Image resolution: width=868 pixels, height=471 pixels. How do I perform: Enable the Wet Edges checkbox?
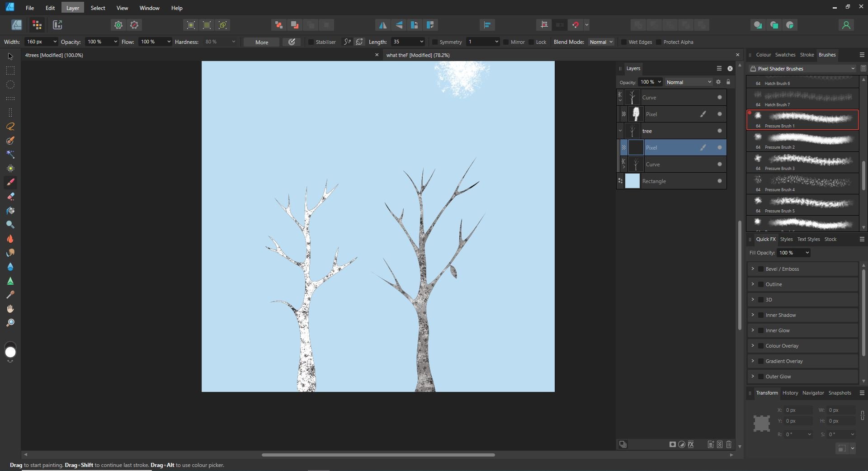coord(624,42)
